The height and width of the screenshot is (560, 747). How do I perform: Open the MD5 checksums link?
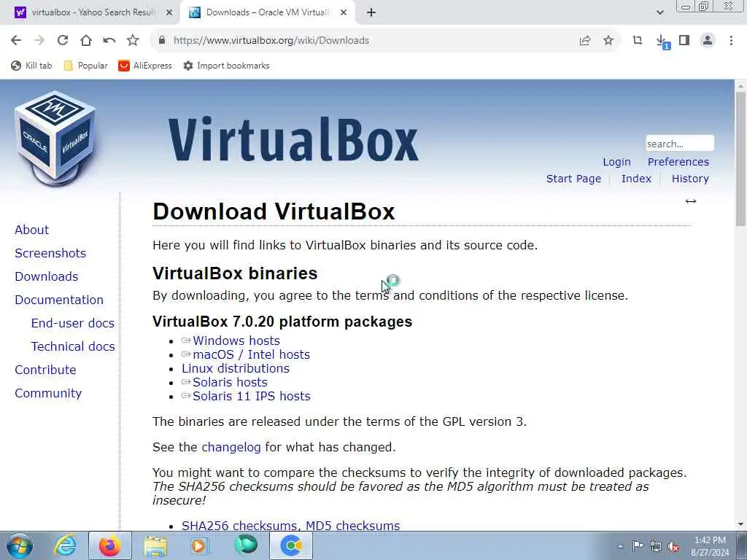pos(352,526)
